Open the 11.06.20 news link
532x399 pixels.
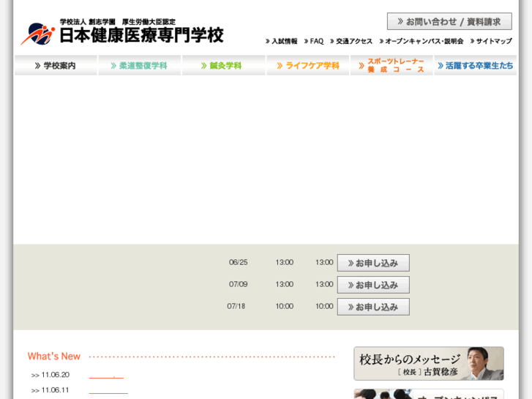[x=106, y=376]
